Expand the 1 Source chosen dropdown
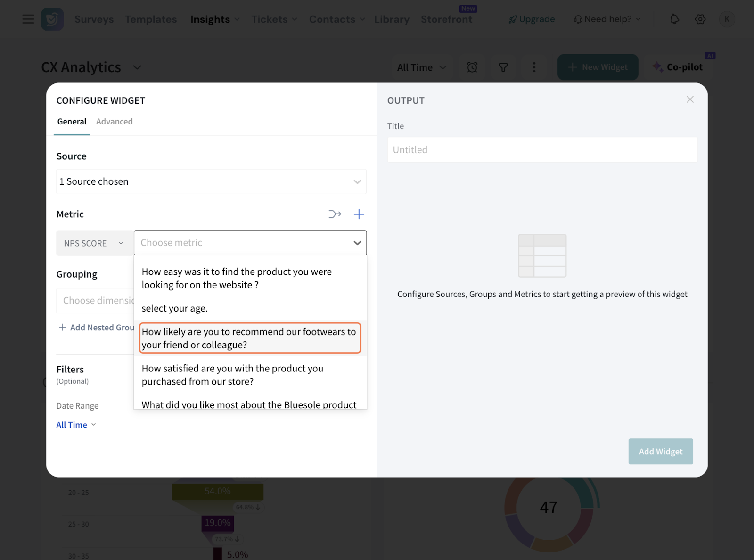 [211, 181]
